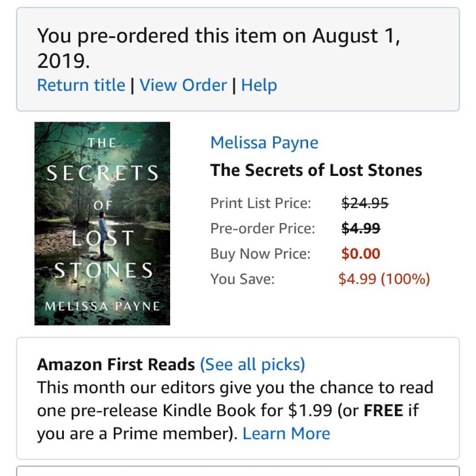Open author Melissa Payne's page link
Screen dimensions: 476x476
264,143
